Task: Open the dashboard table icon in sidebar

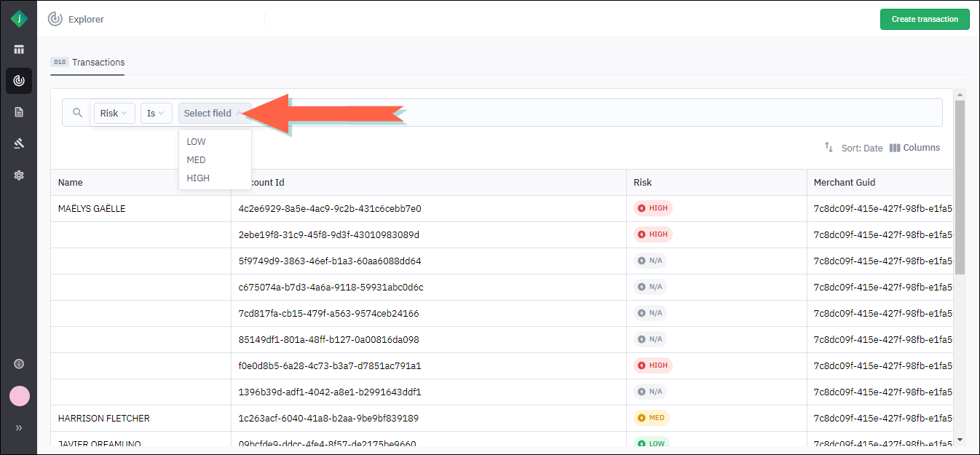Action: 19,50
